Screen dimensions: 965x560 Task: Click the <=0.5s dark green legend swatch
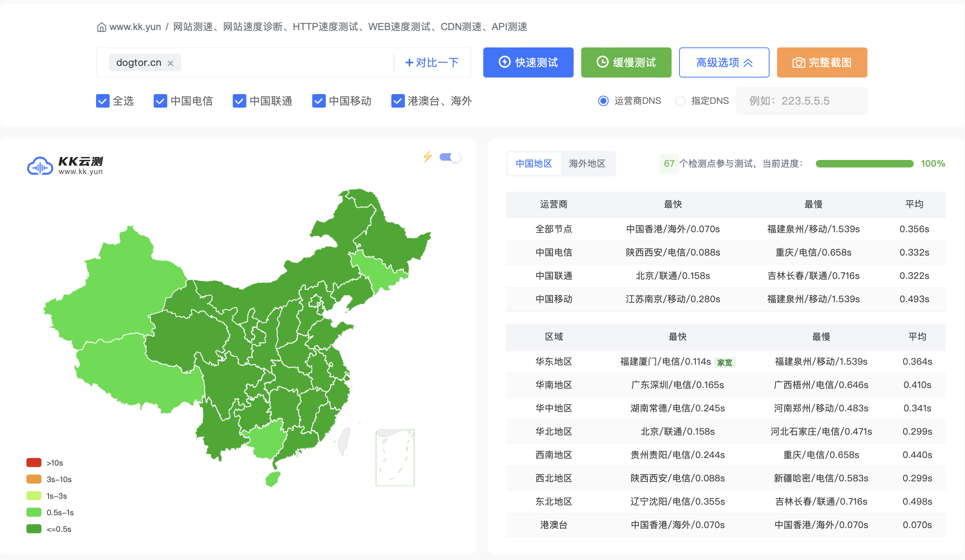coord(34,529)
